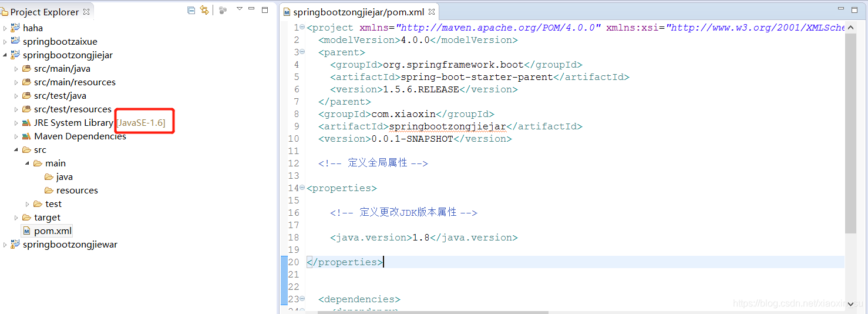Expand the Maven Dependencies node
Viewport: 868px width, 314px height.
16,136
